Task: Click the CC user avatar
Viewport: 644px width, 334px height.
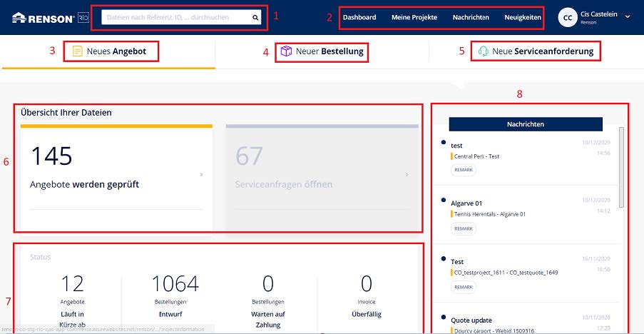Action: coord(568,18)
